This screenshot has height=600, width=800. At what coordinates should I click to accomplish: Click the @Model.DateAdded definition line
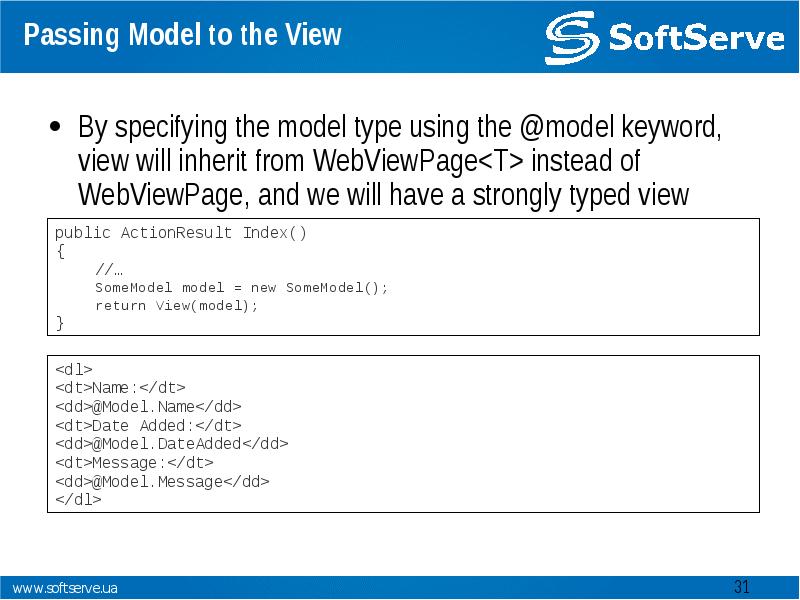tap(171, 443)
